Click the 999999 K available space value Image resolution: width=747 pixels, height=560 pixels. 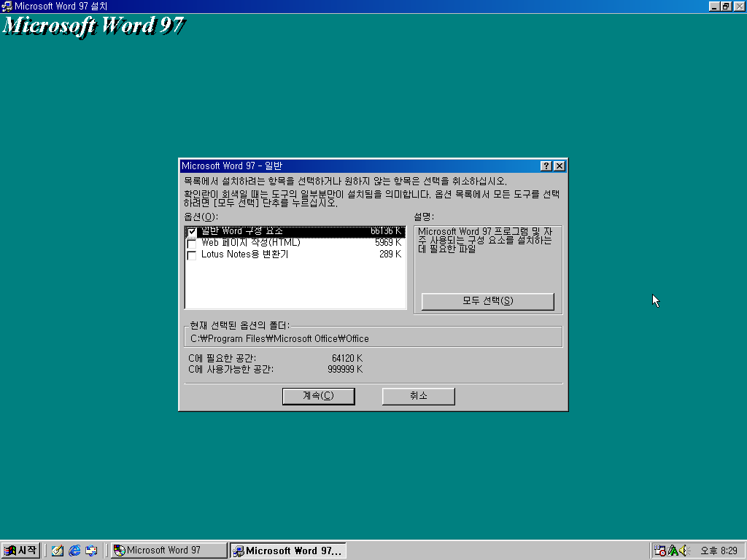345,370
